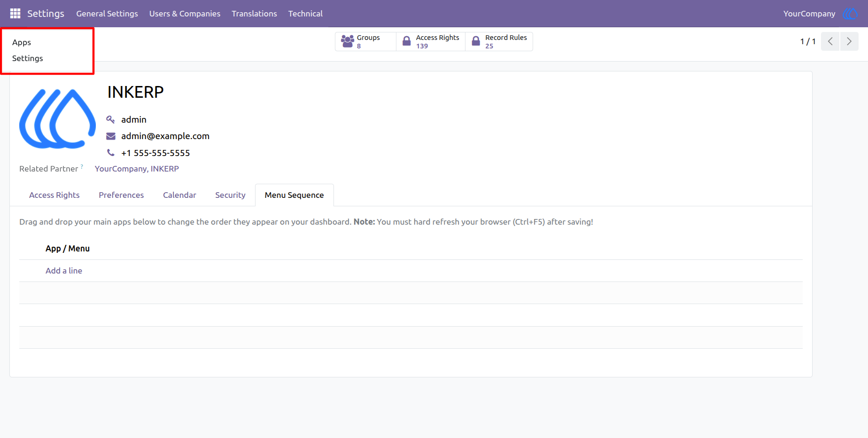Click the admin@example.com email field

165,136
